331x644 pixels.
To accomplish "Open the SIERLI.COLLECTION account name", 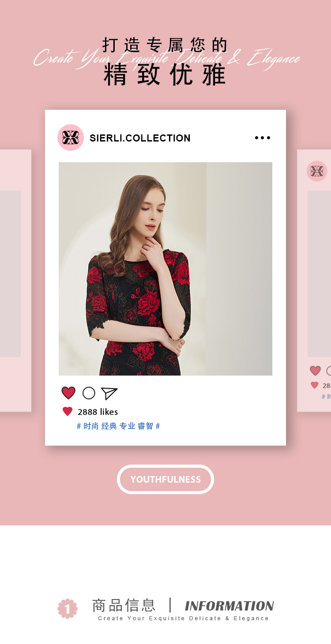I will point(140,138).
